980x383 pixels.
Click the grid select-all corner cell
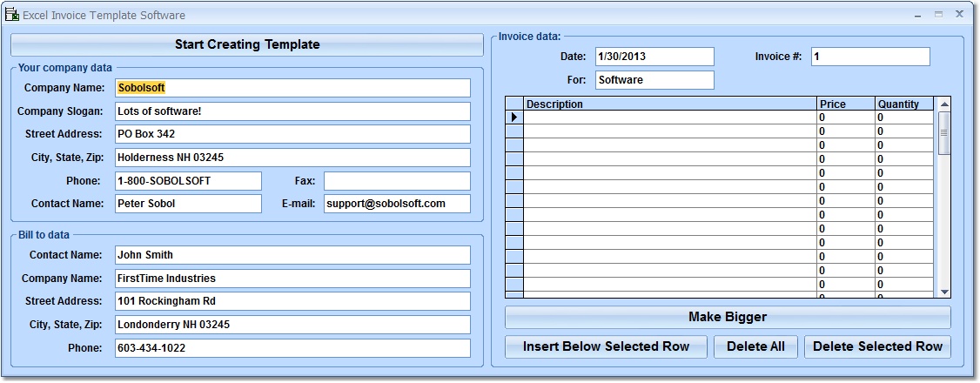coord(514,104)
